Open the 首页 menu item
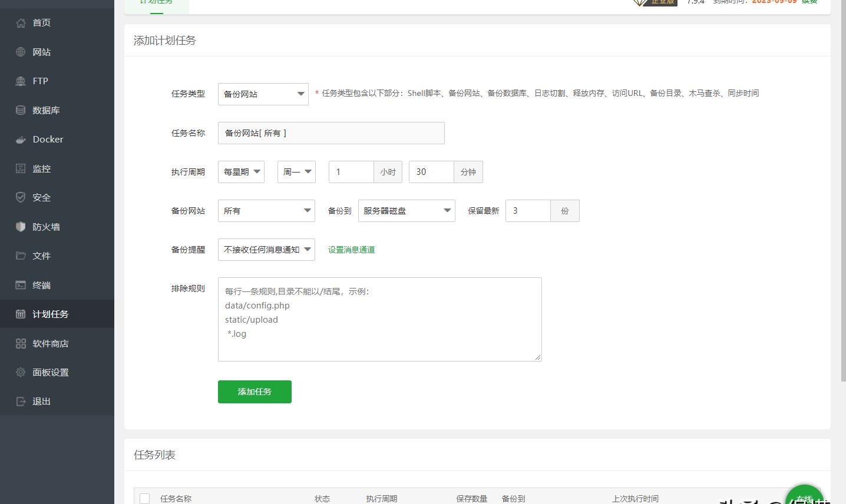Image resolution: width=846 pixels, height=504 pixels. (57, 23)
